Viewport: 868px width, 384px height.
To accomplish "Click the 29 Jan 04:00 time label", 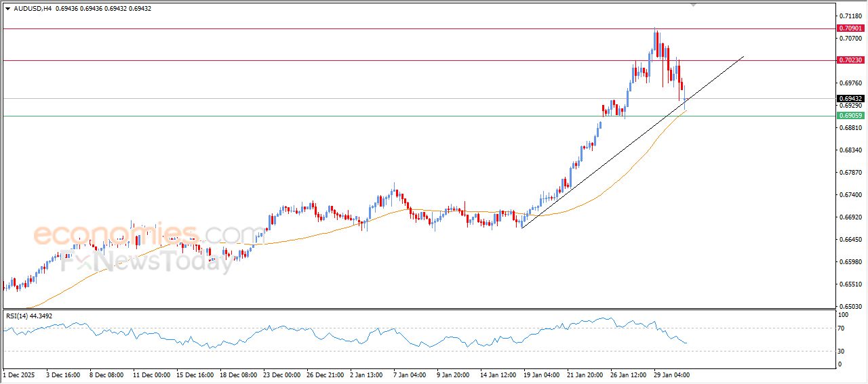I will point(672,375).
